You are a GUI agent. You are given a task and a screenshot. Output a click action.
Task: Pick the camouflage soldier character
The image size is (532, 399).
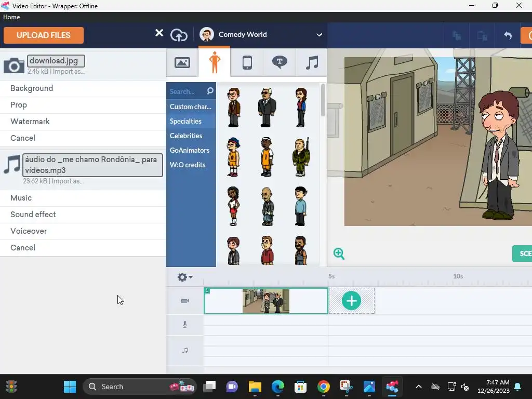(301, 157)
